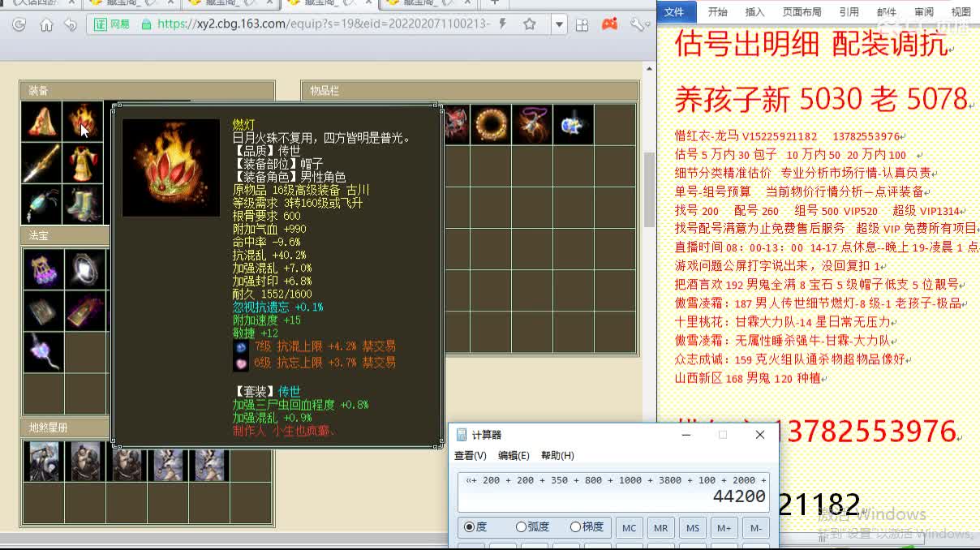
Task: Select the blue orb item in 物品栏
Action: tap(574, 124)
